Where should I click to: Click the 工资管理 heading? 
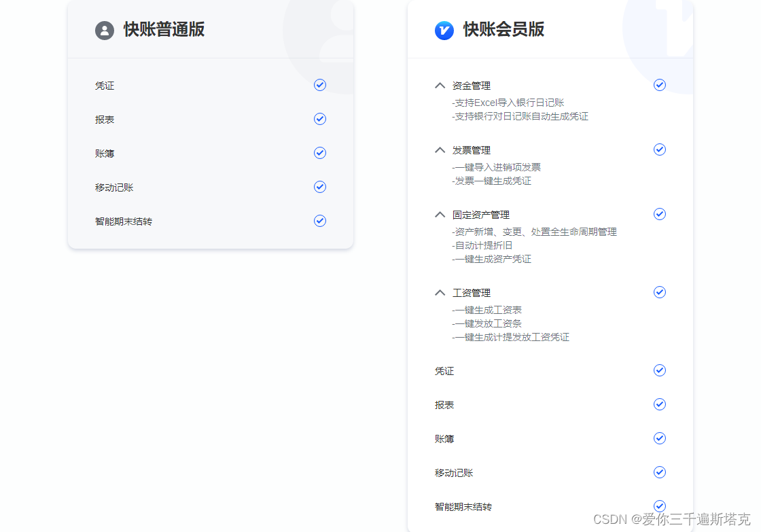(x=472, y=294)
